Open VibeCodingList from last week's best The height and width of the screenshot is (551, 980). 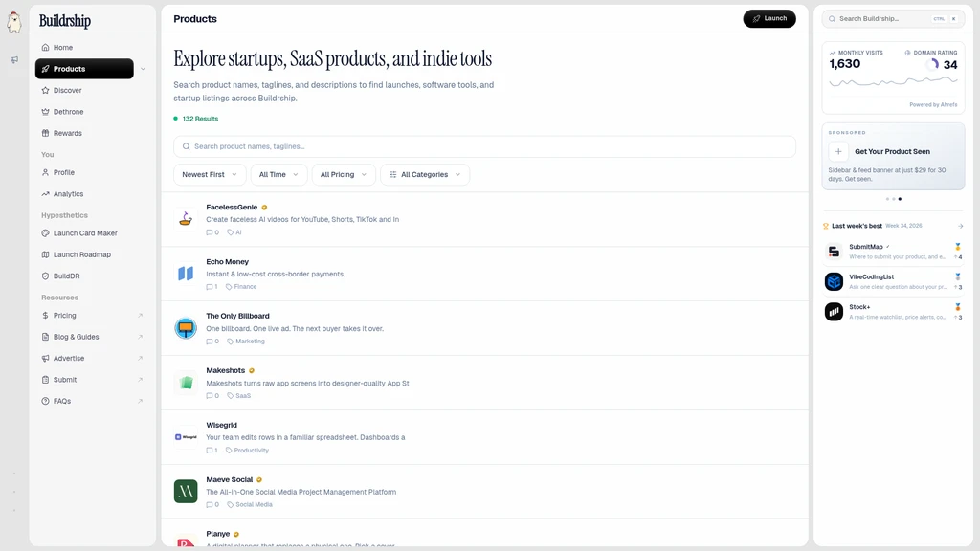[893, 282]
